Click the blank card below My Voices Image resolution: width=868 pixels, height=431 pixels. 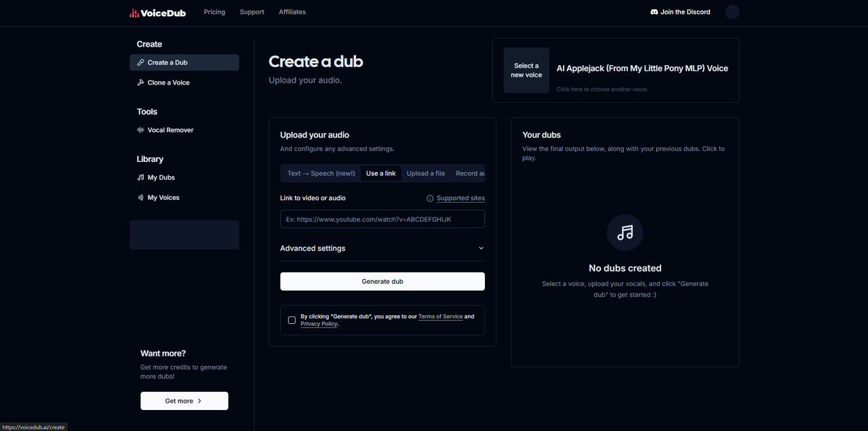184,234
